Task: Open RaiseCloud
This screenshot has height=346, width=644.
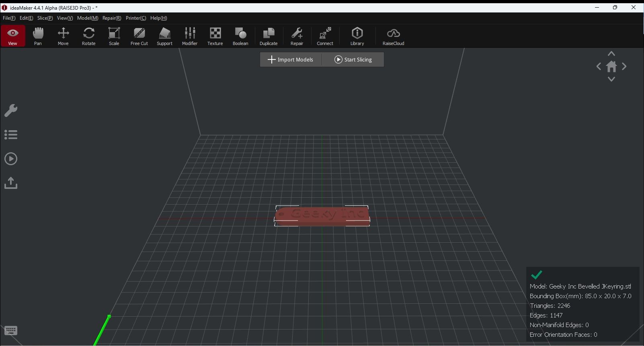Action: pyautogui.click(x=393, y=36)
